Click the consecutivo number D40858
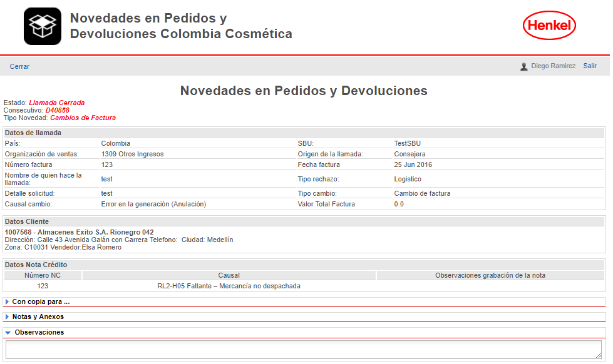Viewport: 613px width, 364px height. click(x=57, y=110)
